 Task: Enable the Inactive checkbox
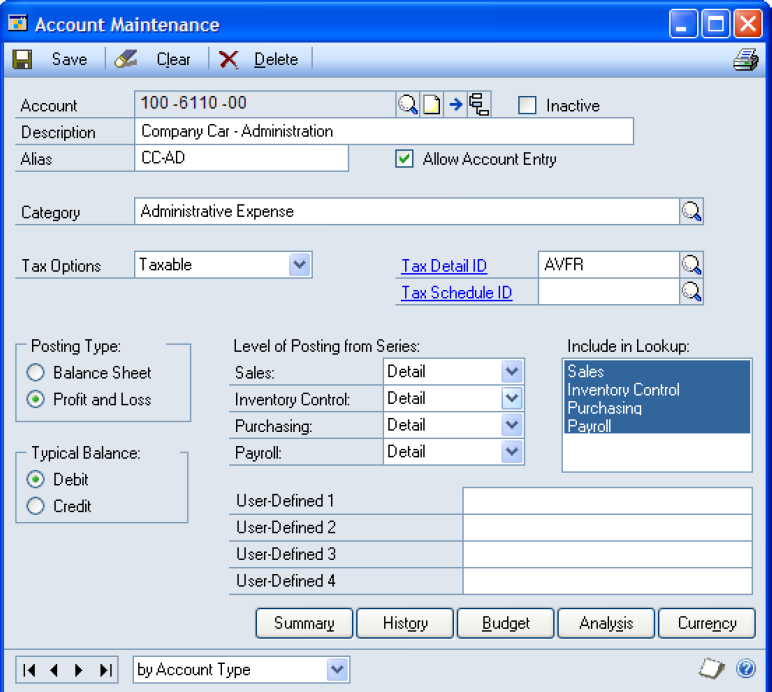[527, 105]
